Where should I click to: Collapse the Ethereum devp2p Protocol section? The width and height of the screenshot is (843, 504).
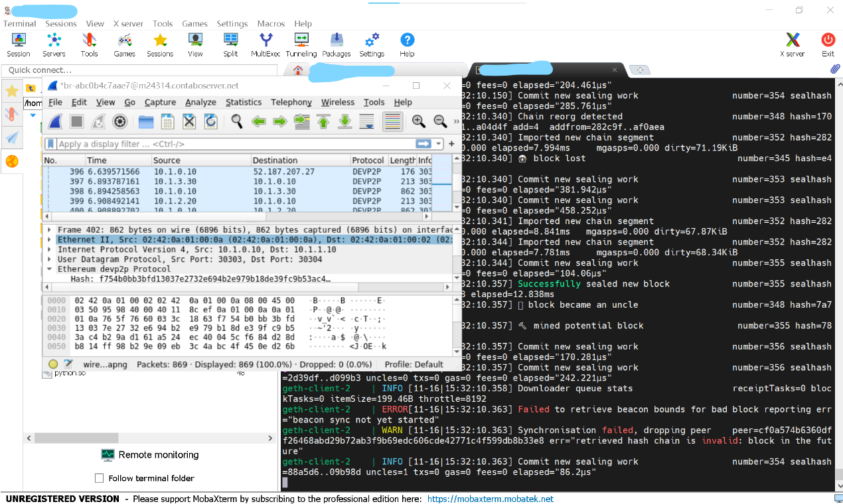[x=49, y=269]
